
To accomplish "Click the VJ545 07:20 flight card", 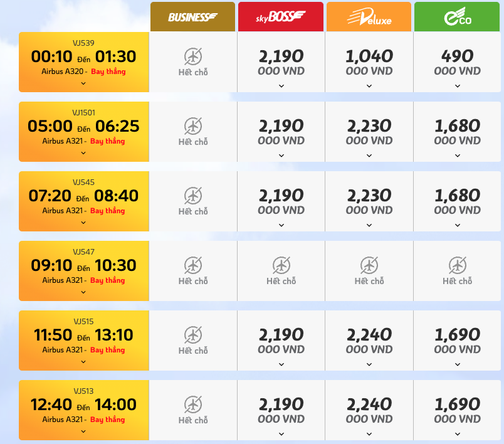I will click(x=84, y=201).
